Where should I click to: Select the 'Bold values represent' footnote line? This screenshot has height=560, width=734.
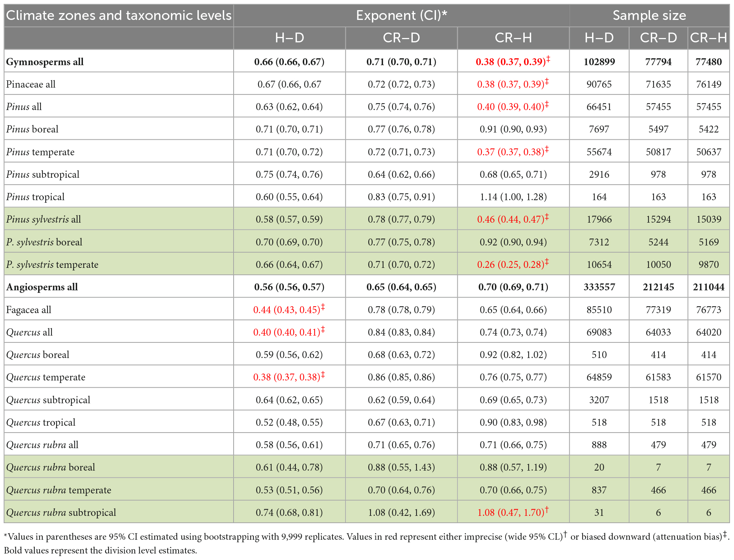point(100,551)
